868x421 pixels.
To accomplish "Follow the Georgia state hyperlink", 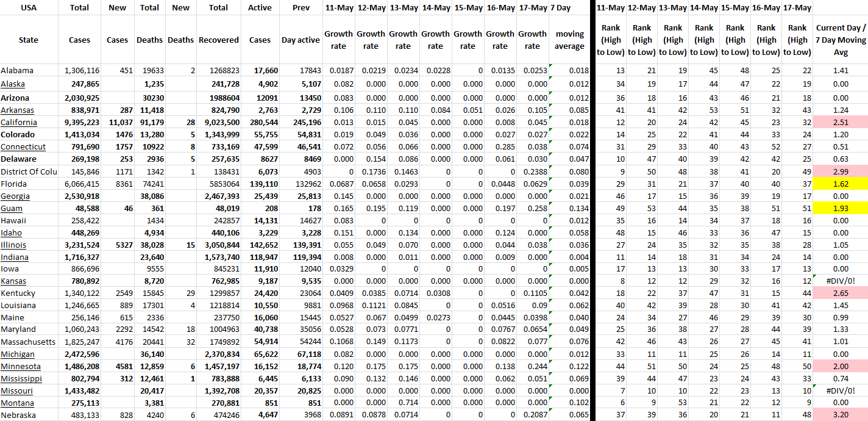I will 15,196.
